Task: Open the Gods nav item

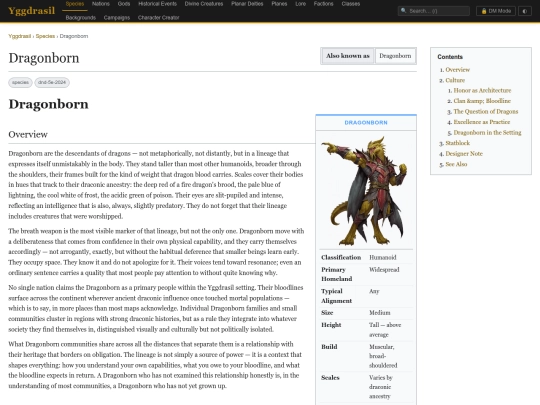Action: click(124, 4)
